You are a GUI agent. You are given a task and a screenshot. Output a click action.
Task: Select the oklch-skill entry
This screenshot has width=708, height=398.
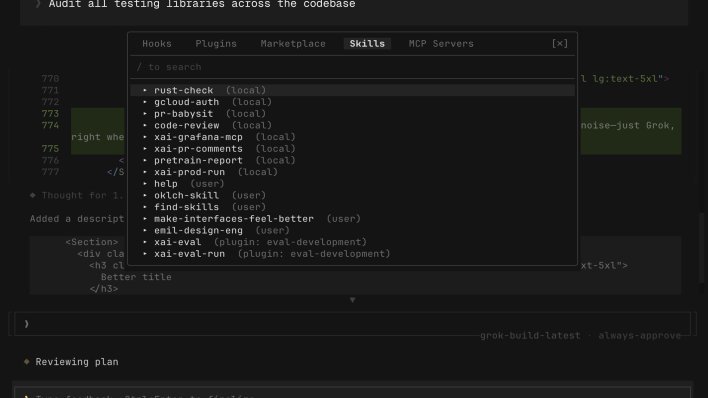point(352,196)
